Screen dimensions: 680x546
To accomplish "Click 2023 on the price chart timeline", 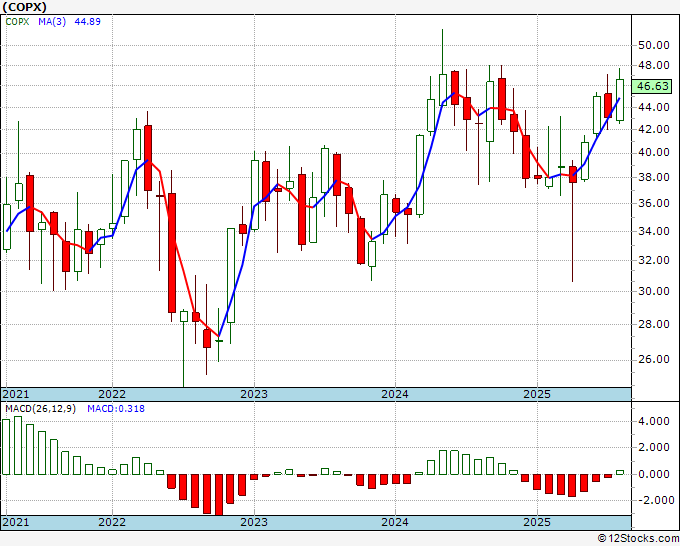I will [x=254, y=394].
